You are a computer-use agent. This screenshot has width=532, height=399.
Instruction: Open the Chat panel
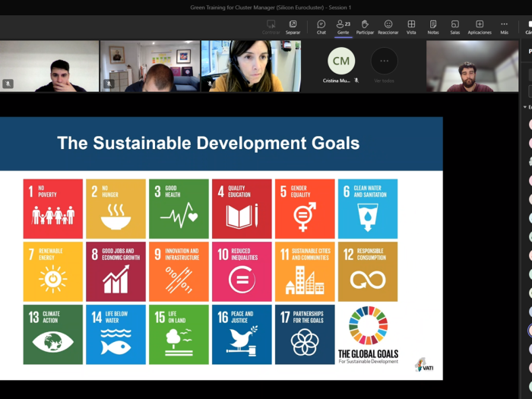tap(321, 27)
